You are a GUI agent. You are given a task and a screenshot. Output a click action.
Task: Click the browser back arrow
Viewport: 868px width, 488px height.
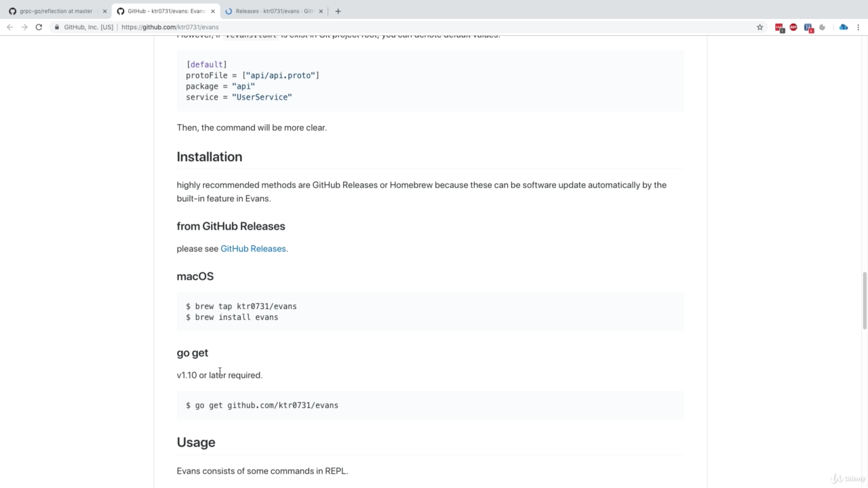[9, 27]
